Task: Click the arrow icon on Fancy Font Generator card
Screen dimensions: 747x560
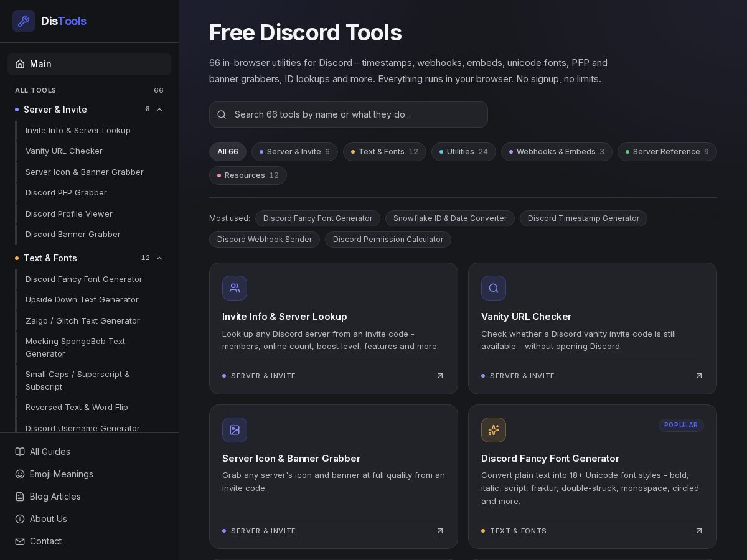Action: coord(699,531)
